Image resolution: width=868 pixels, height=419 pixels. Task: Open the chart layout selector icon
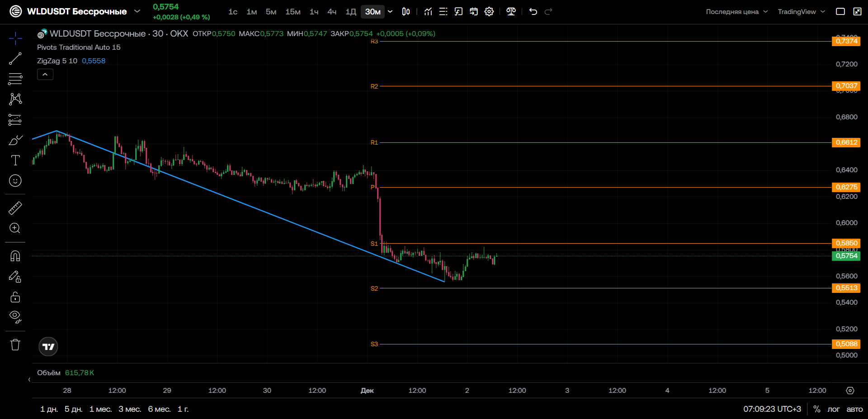[x=458, y=11]
